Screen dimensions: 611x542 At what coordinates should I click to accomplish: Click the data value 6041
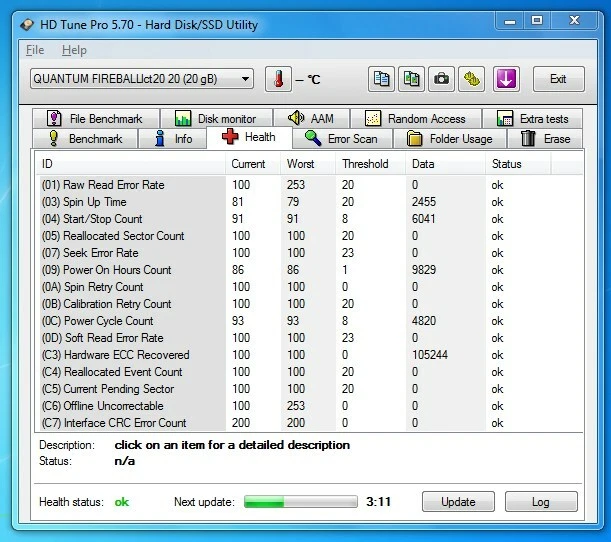click(424, 219)
